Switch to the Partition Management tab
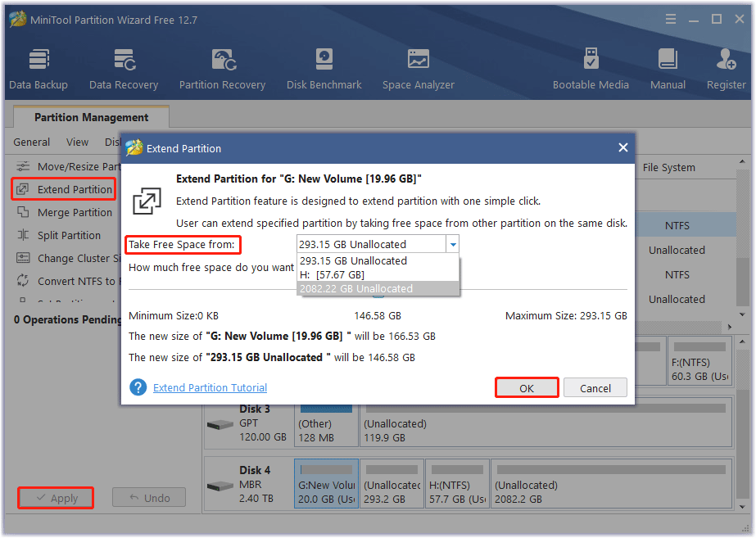This screenshot has width=756, height=538. pyautogui.click(x=91, y=117)
